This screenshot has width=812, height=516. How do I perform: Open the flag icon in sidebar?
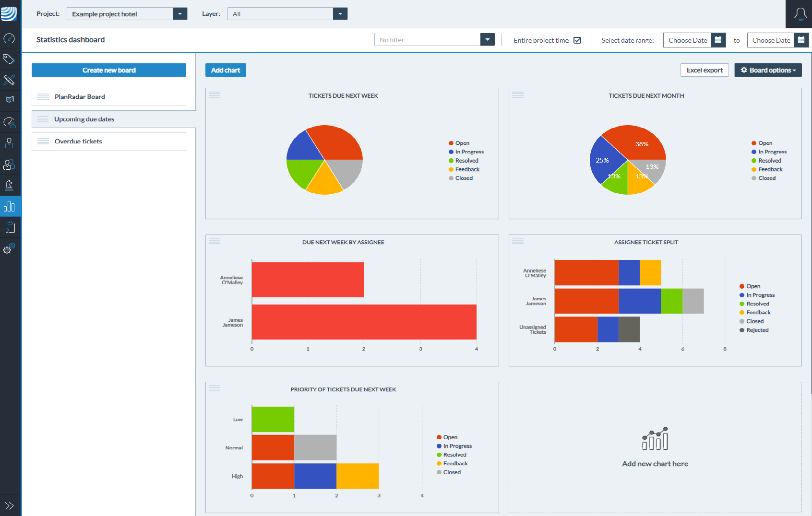pos(9,101)
